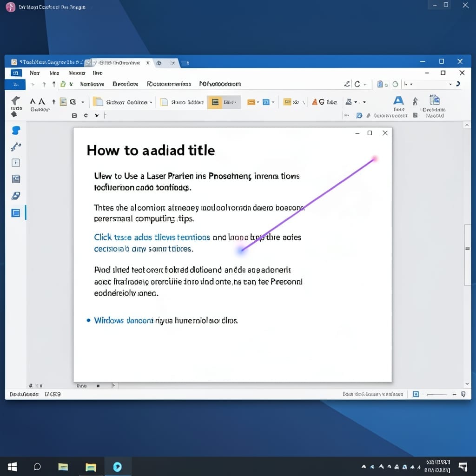
Task: Switch to the ribbon tab starting with 'B'
Action: (x=125, y=84)
